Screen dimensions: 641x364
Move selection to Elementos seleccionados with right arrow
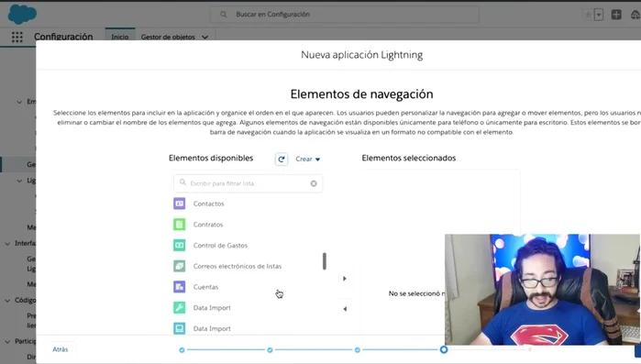point(345,279)
